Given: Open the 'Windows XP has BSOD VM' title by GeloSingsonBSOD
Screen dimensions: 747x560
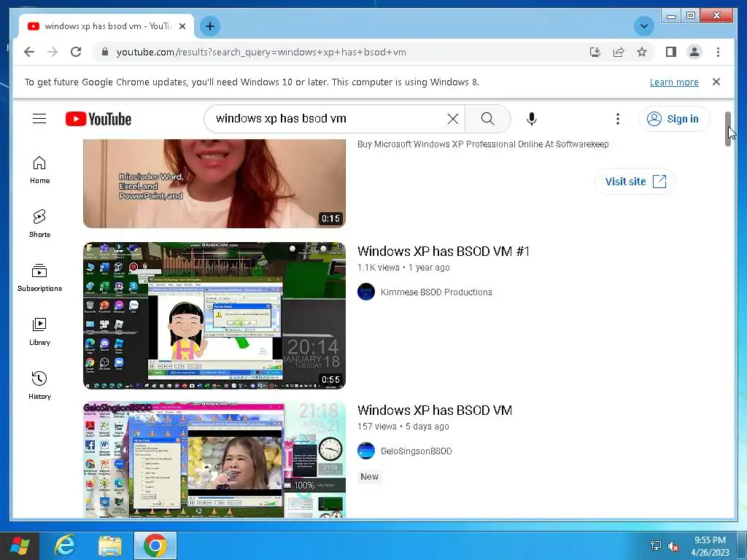Looking at the screenshot, I should [x=435, y=410].
